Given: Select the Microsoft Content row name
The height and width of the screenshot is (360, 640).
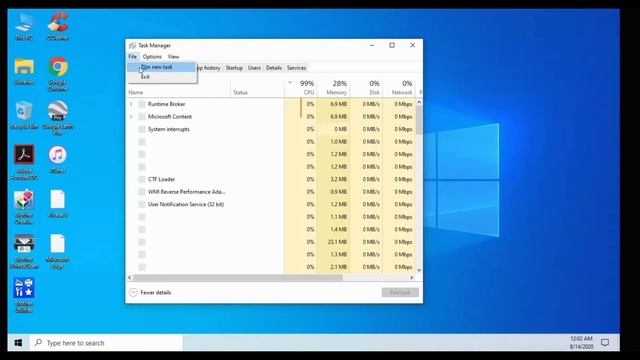Looking at the screenshot, I should coord(170,117).
